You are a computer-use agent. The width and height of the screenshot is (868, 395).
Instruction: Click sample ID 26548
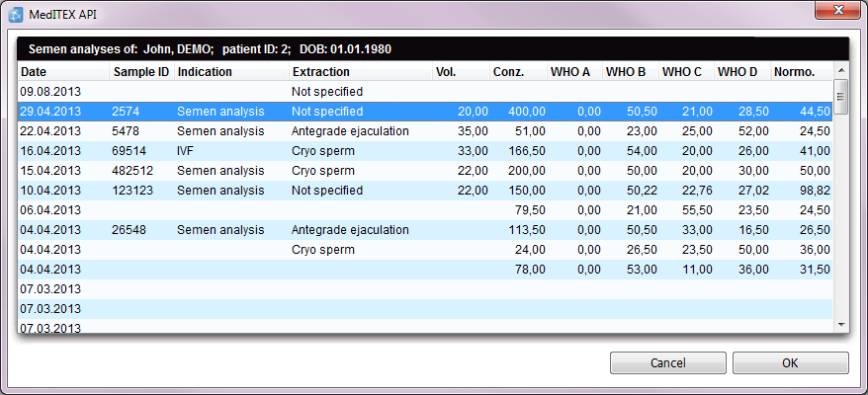click(x=129, y=229)
